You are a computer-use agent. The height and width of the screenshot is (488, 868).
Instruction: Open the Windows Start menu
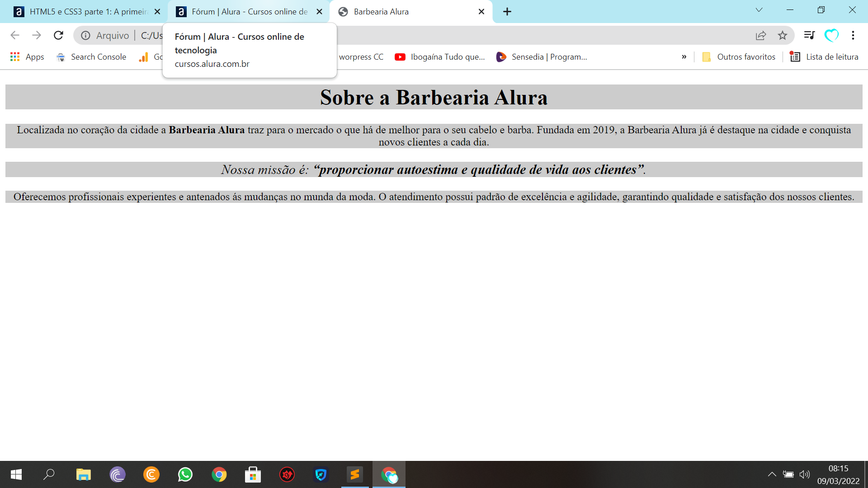(x=16, y=474)
